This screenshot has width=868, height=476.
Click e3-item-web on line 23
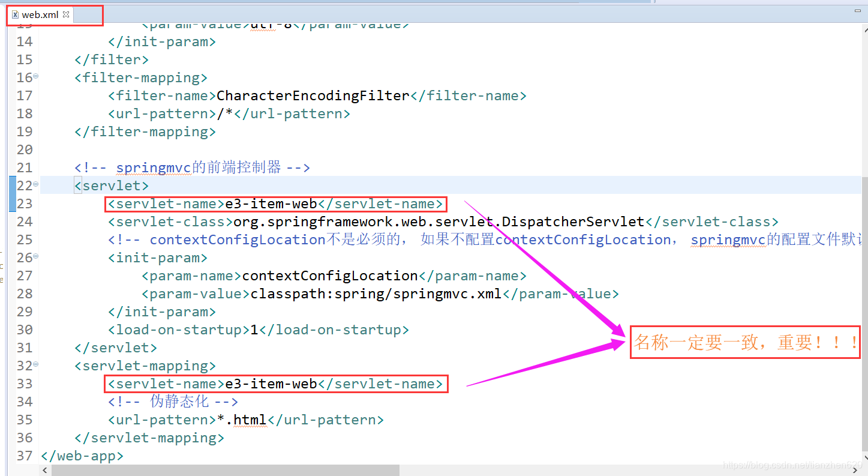pos(271,203)
